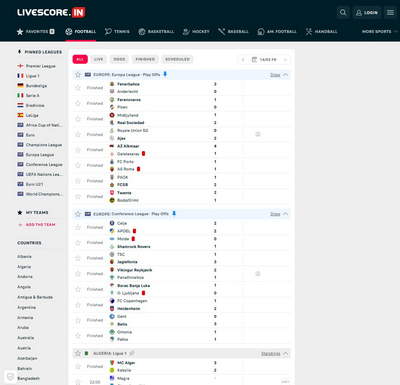Click the MC Alger team crest
This screenshot has height=385, width=400.
click(112, 363)
